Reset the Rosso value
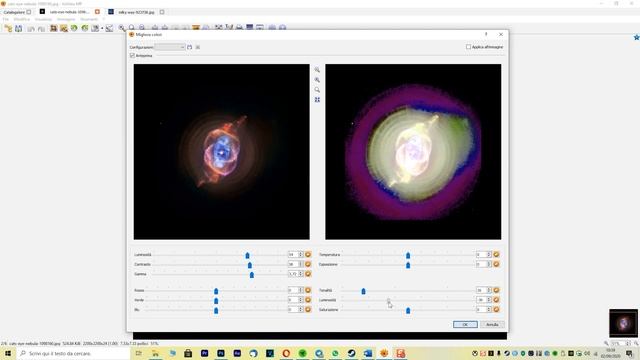The height and width of the screenshot is (360, 640). (x=308, y=290)
